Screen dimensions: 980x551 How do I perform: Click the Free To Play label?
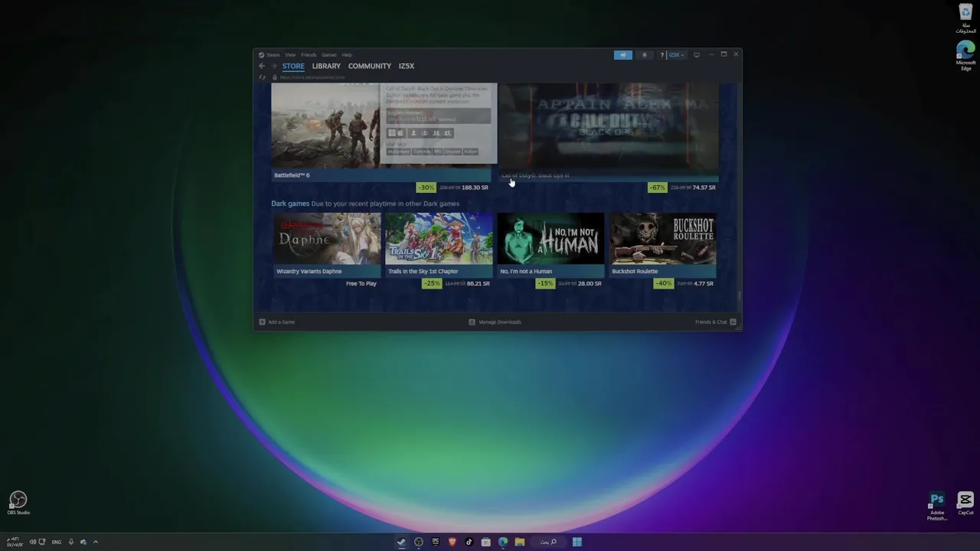pos(361,283)
